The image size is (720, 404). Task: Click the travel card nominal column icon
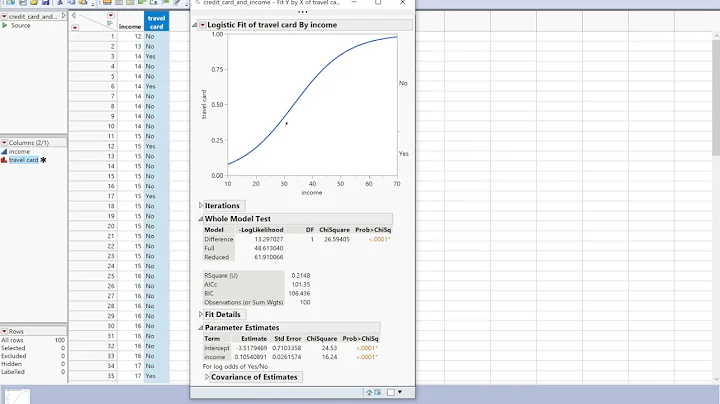coord(4,160)
